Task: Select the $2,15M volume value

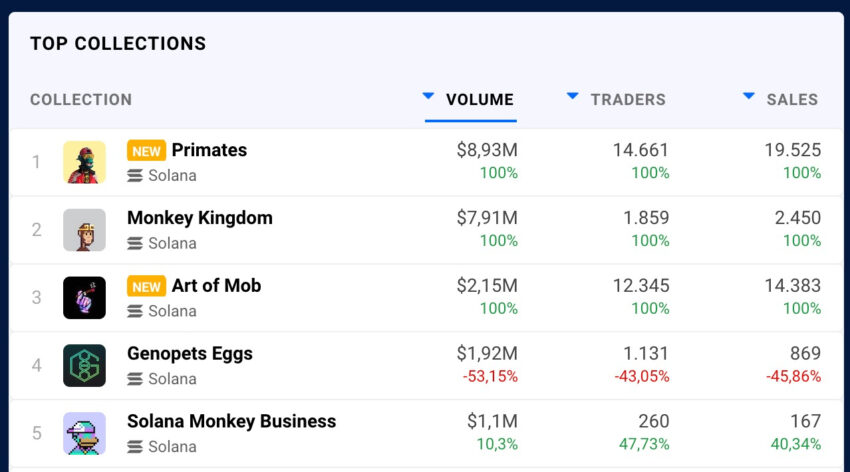Action: click(487, 286)
